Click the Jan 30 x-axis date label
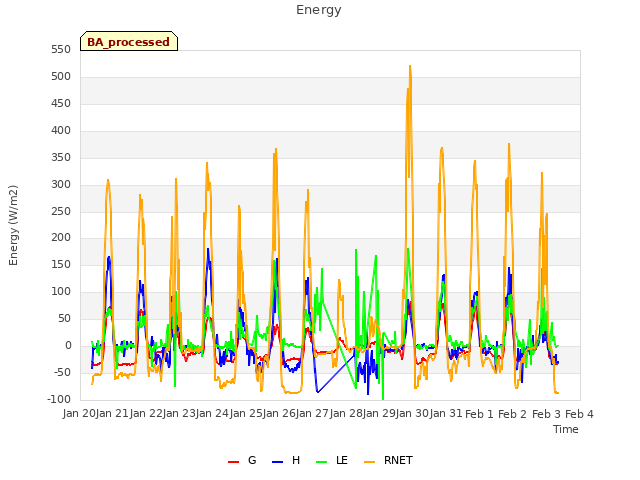The width and height of the screenshot is (640, 480). pyautogui.click(x=413, y=414)
